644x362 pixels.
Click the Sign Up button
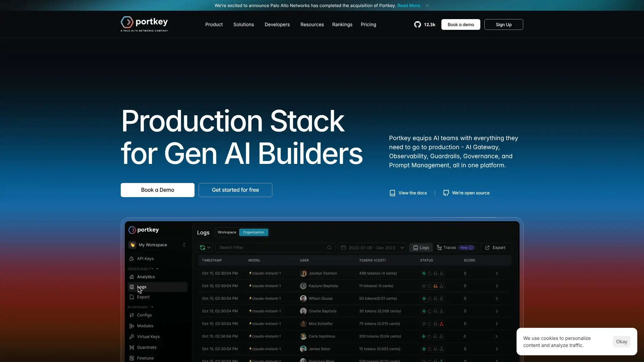[x=503, y=24]
